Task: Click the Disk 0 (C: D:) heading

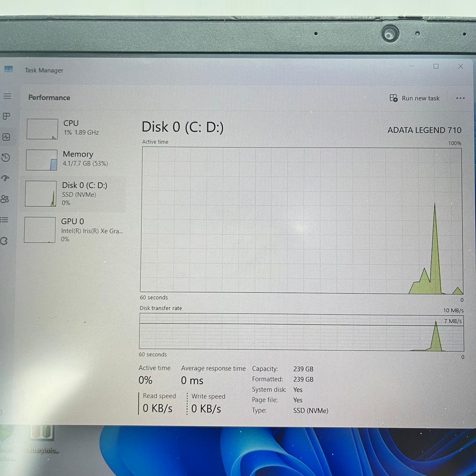Action: pyautogui.click(x=183, y=127)
